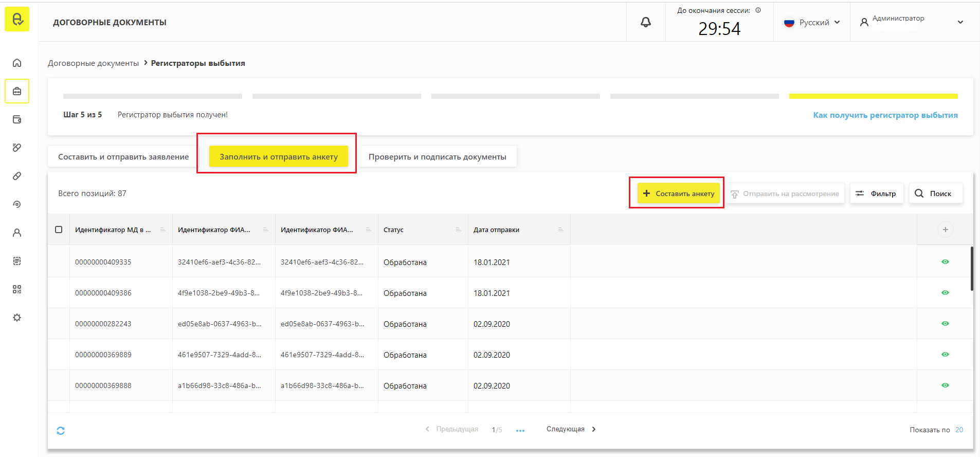Select Заполнить и отправить анкету tab
Viewport: 980px width, 457px height.
click(x=279, y=156)
